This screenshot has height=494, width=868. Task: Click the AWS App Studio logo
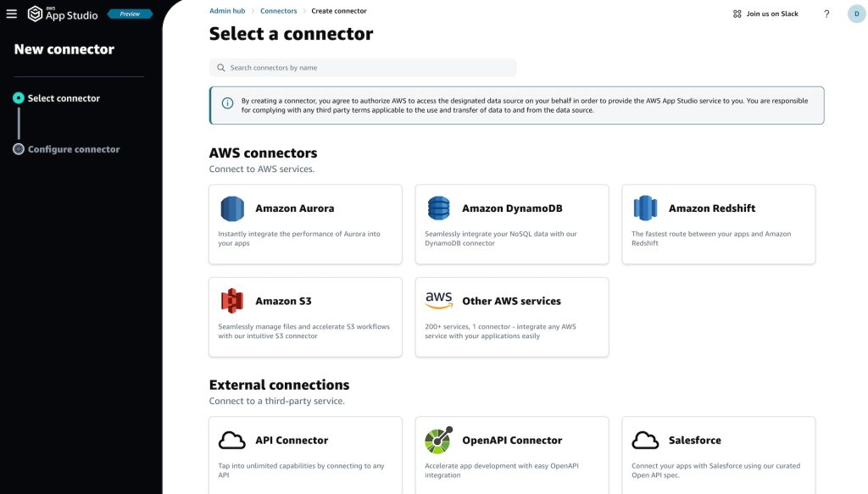point(63,14)
